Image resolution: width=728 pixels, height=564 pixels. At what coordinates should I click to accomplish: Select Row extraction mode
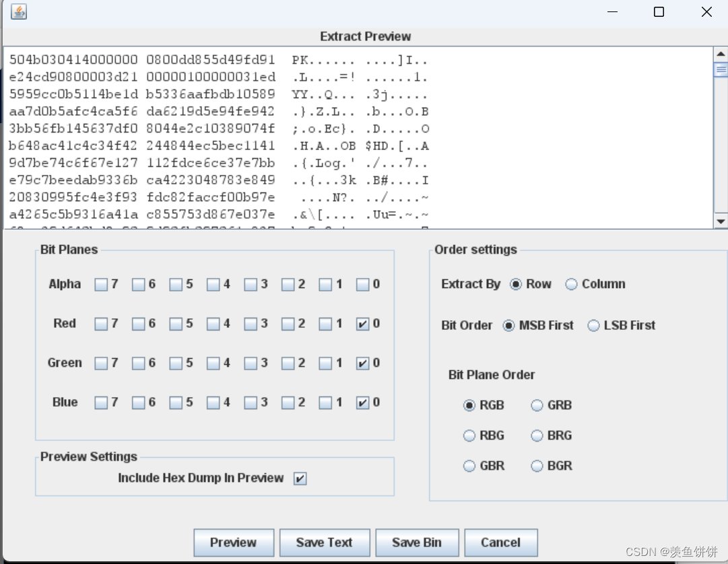coord(516,284)
